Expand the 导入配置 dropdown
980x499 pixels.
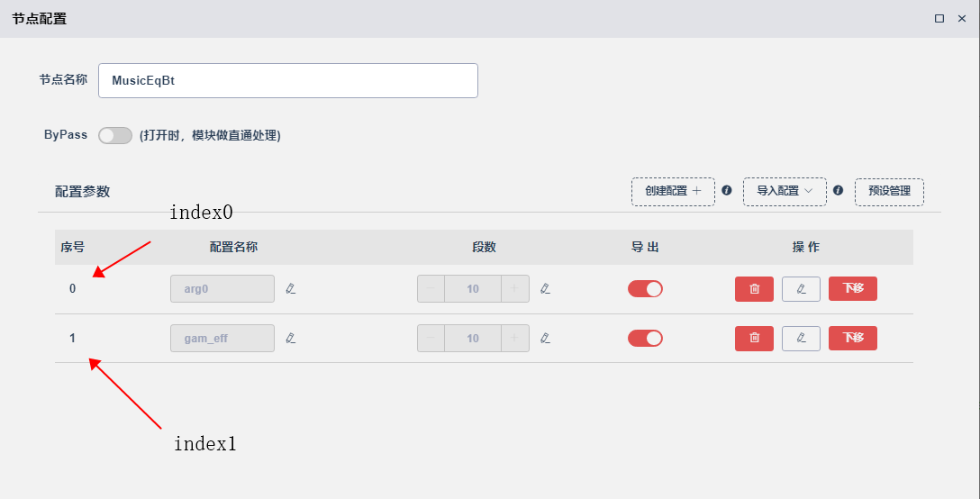tap(785, 191)
